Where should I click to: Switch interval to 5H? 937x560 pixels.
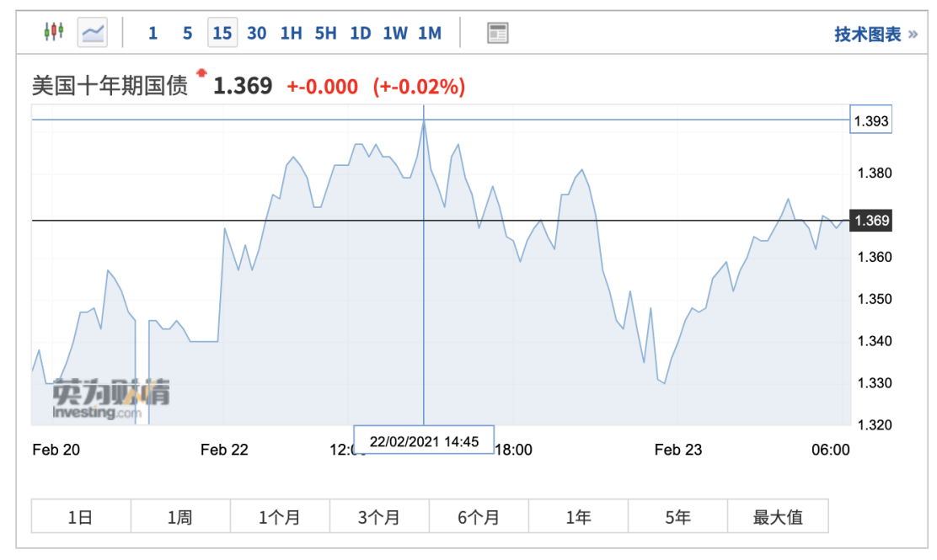coord(325,33)
